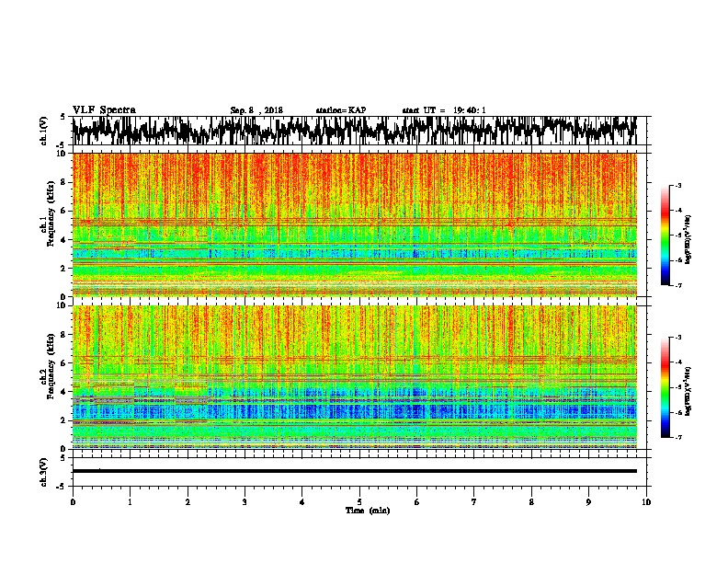Click the ch.1 'Frequency (kHz)' axis label

click(x=51, y=213)
